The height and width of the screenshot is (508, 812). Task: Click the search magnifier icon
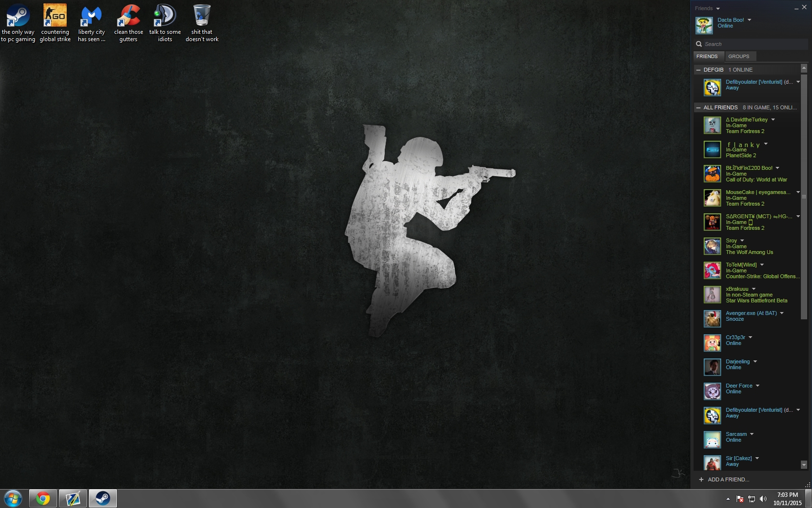(699, 44)
